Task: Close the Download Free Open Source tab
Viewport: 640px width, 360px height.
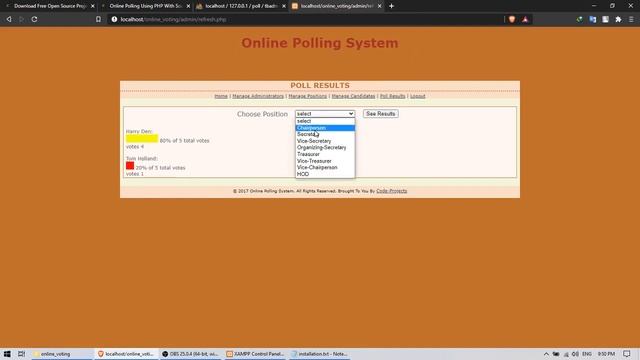Action: point(93,6)
